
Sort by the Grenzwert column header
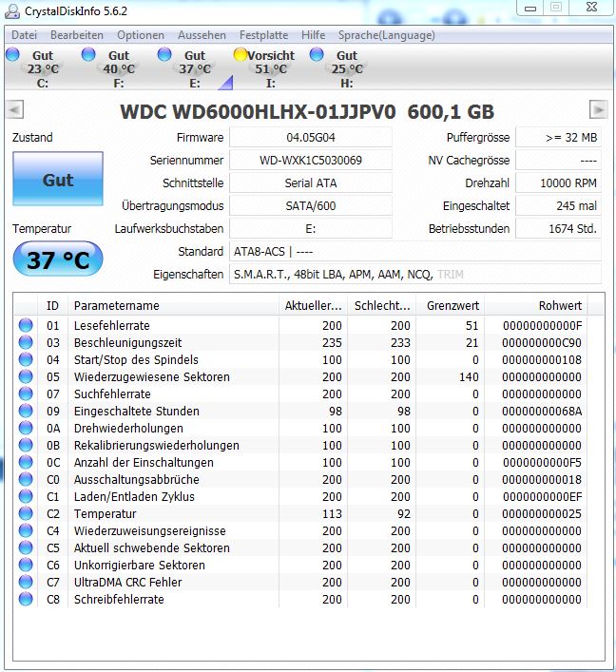(451, 305)
